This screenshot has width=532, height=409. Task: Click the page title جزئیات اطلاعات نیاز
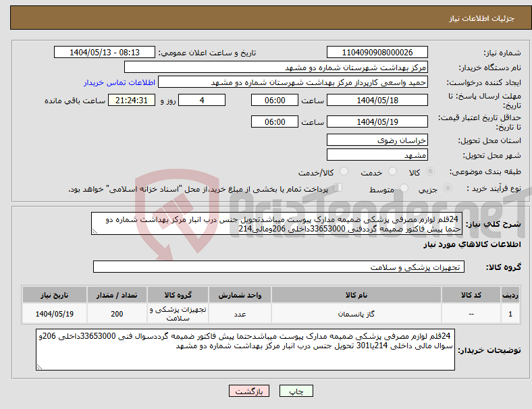click(481, 18)
